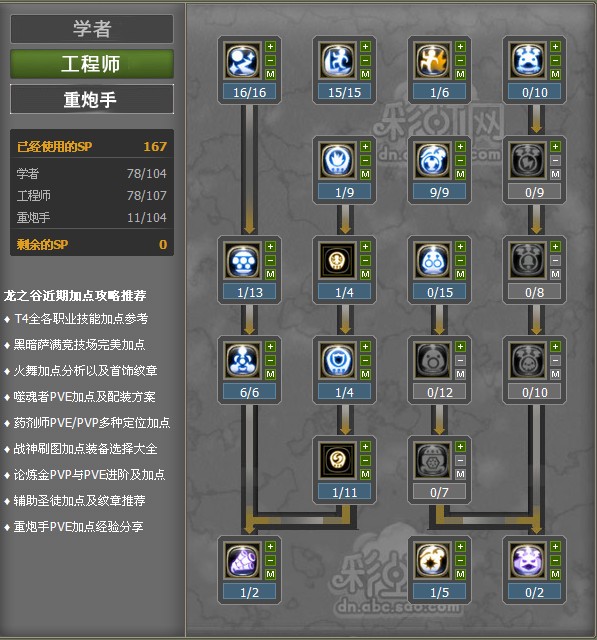The image size is (597, 640).
Task: Max the 1/5 skill using M button
Action: [x=460, y=574]
